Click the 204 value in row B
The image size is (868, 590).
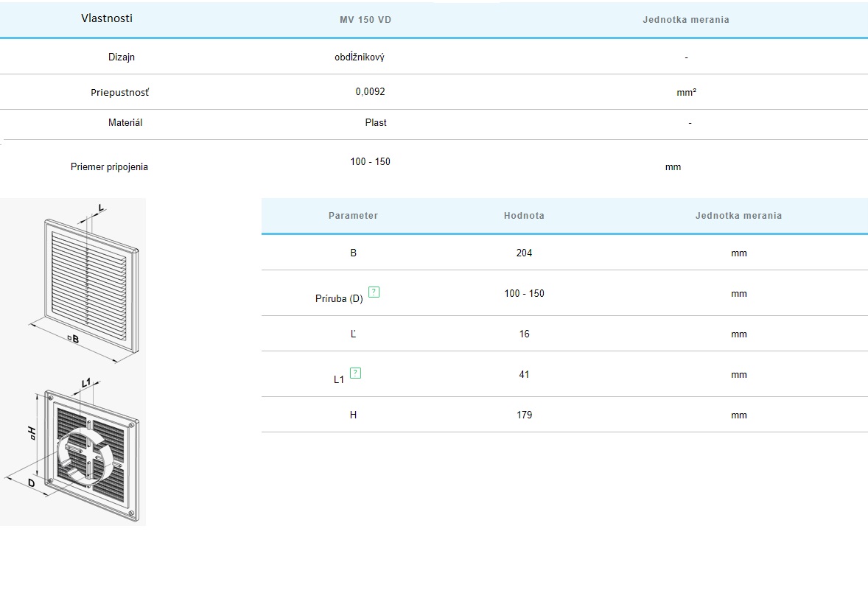[524, 253]
